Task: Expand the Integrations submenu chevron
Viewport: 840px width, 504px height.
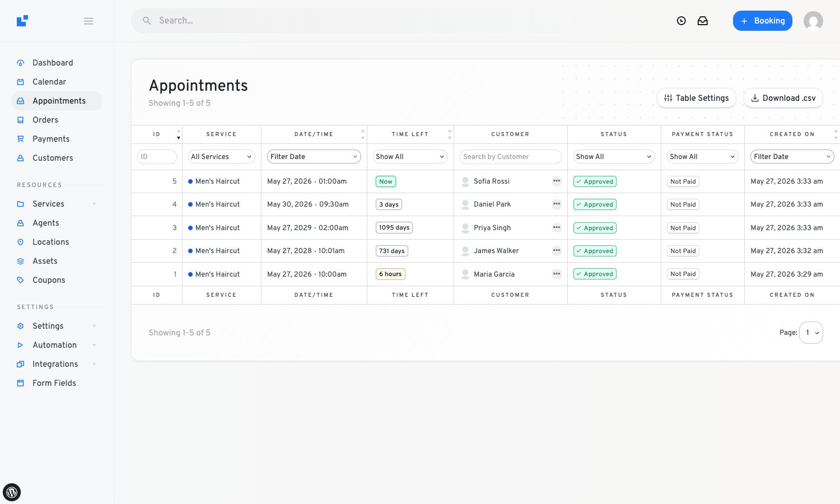Action: tap(94, 364)
